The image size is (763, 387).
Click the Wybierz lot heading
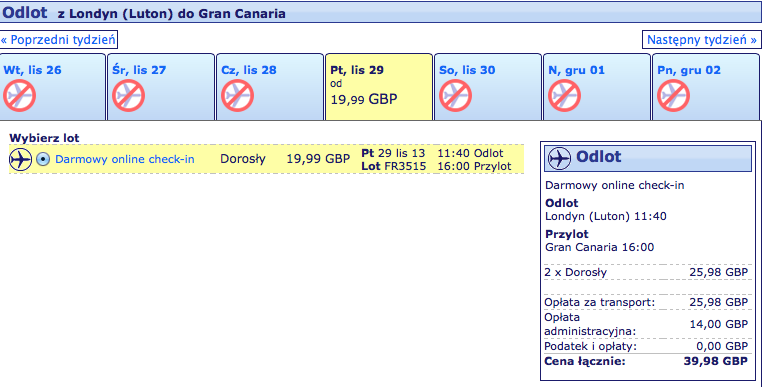[44, 138]
